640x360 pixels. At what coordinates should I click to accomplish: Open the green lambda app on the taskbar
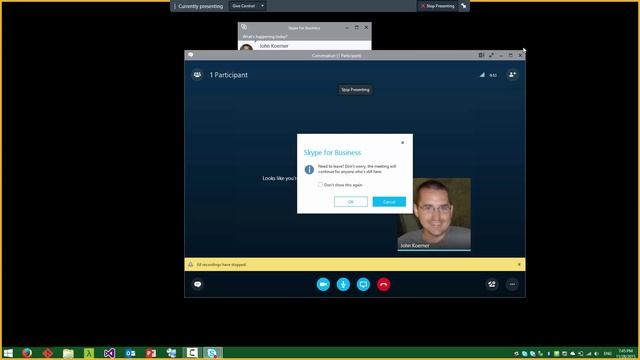[x=89, y=353]
